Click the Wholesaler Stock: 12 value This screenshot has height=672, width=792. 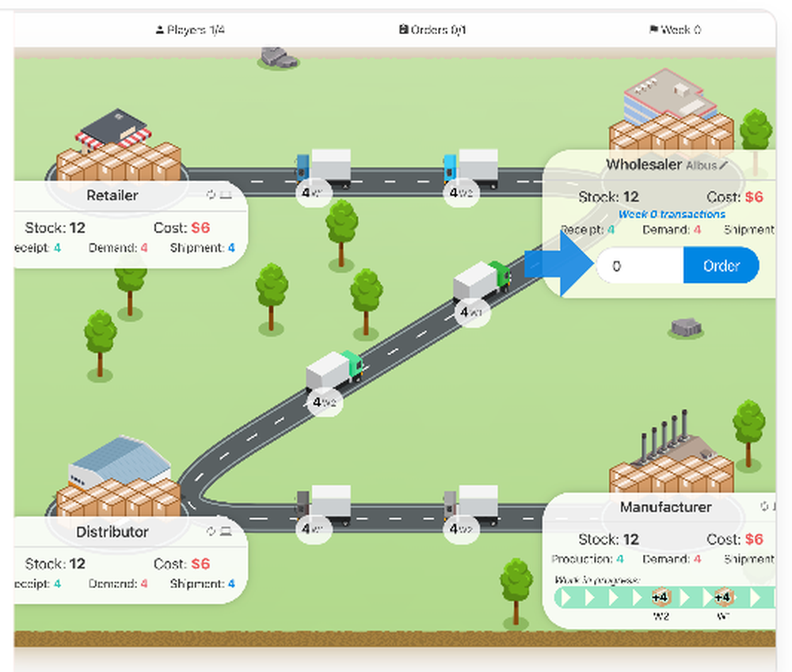[x=608, y=196]
